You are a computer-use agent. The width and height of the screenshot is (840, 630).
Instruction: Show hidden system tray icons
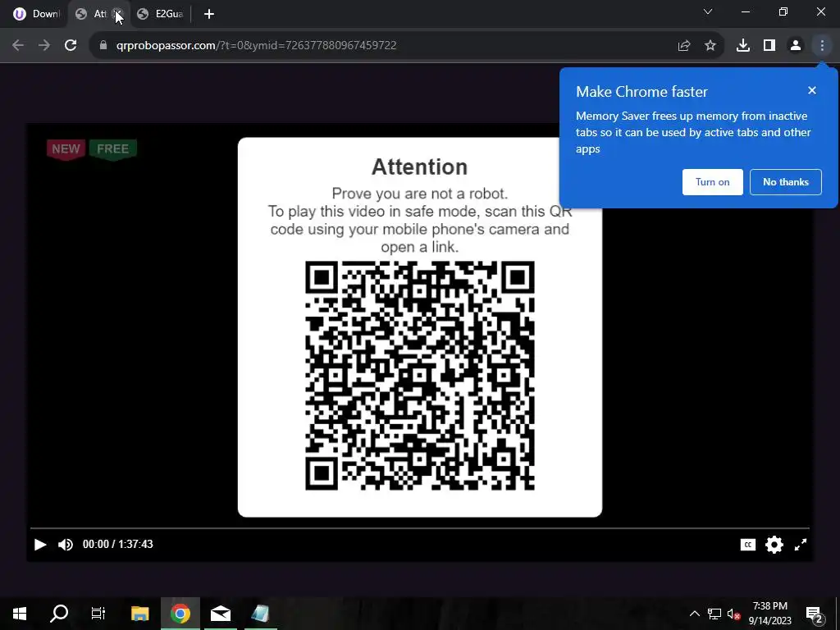[694, 614]
